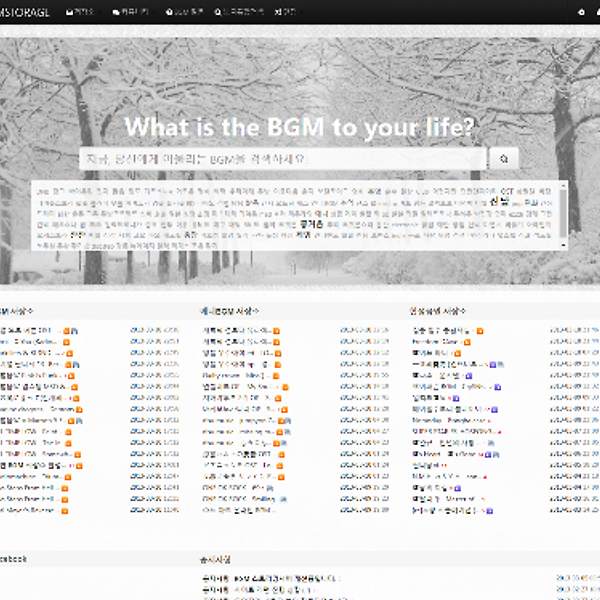600x600 pixels.
Task: Click the orange icon beside the first left-column entry
Action: 68,330
